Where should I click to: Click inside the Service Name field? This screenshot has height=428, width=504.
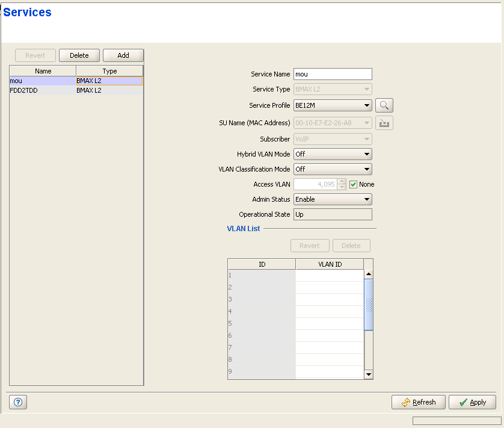tap(332, 74)
